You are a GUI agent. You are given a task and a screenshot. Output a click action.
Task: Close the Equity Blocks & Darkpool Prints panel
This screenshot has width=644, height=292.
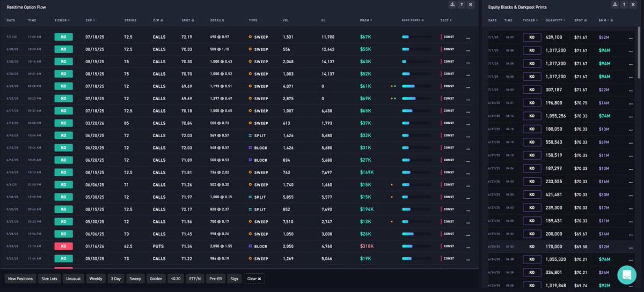pos(633,4)
